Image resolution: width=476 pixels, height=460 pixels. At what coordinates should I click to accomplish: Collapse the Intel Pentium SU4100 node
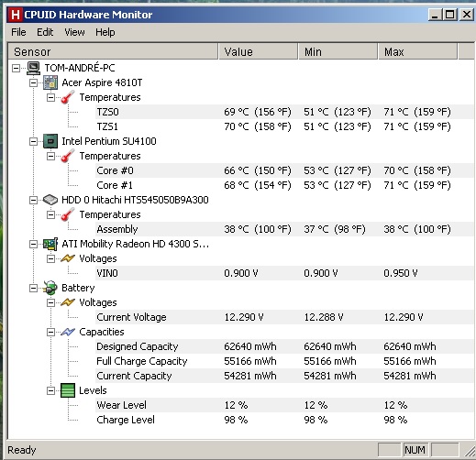33,141
